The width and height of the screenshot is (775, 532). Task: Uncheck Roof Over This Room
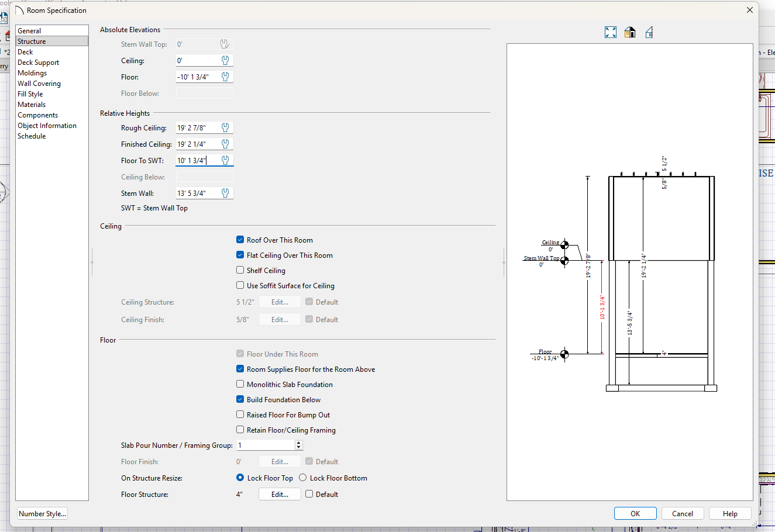[x=240, y=240]
